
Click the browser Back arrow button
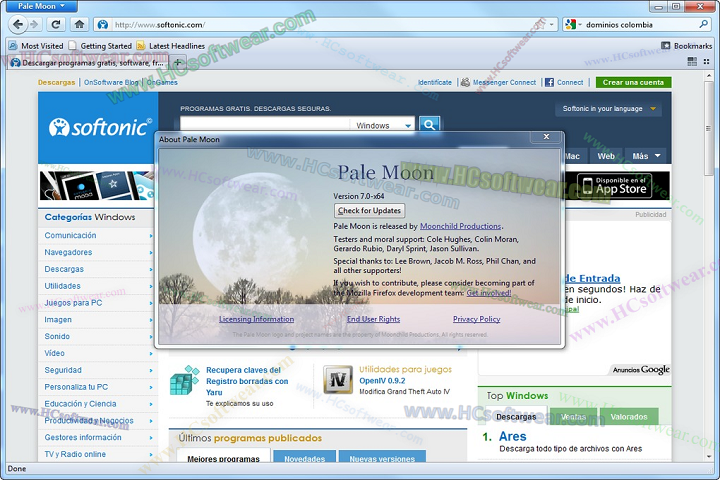click(x=19, y=24)
